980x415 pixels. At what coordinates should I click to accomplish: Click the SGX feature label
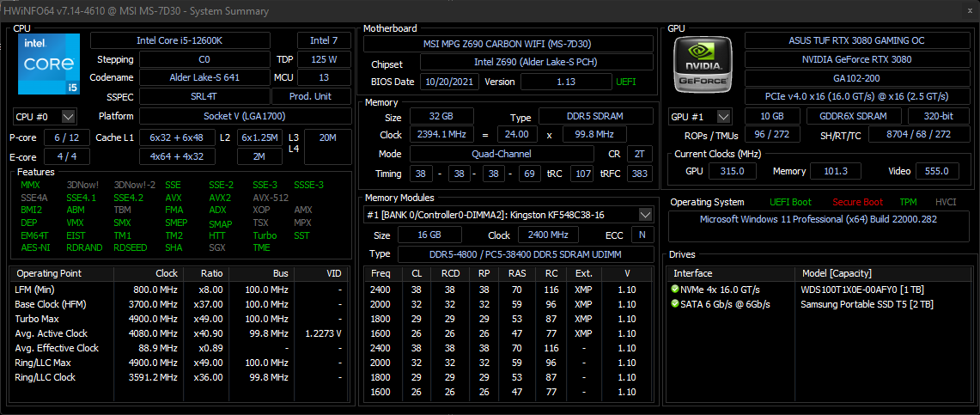217,247
